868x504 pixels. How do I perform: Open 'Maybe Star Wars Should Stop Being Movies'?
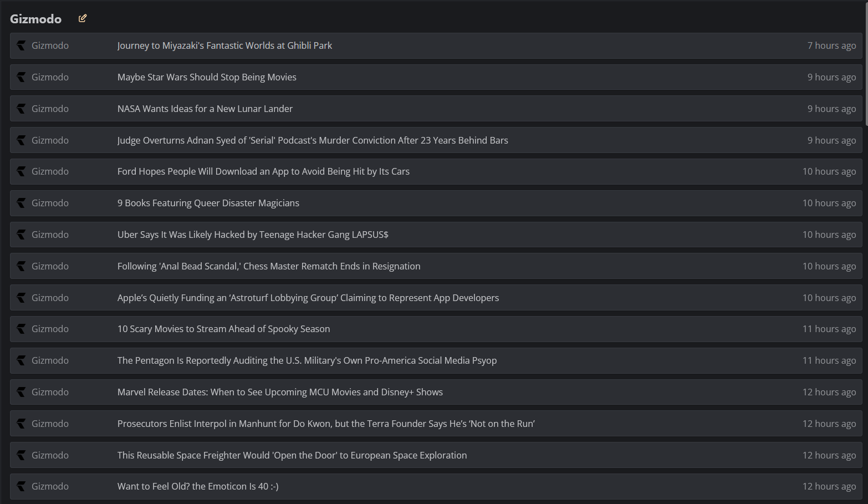pyautogui.click(x=207, y=77)
